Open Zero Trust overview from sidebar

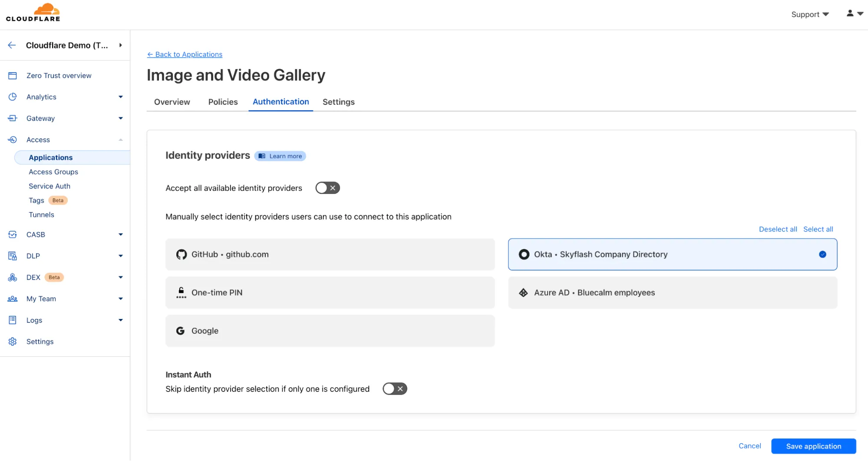point(59,75)
